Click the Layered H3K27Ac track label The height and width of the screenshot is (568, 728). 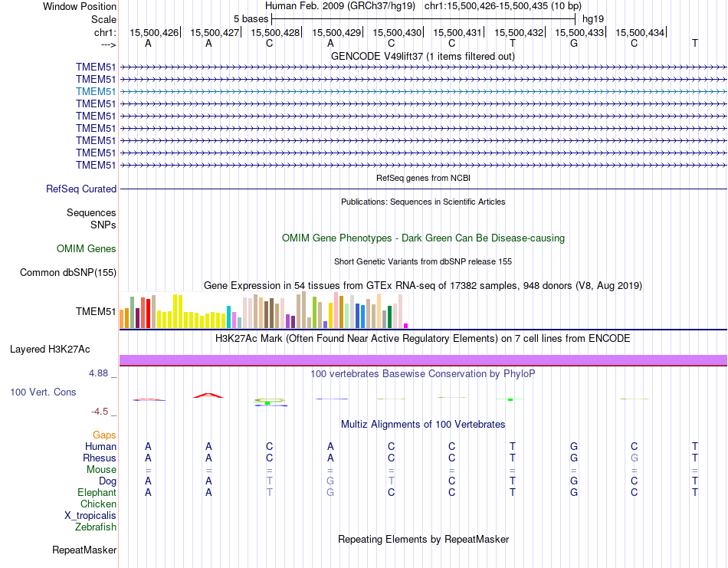50,350
